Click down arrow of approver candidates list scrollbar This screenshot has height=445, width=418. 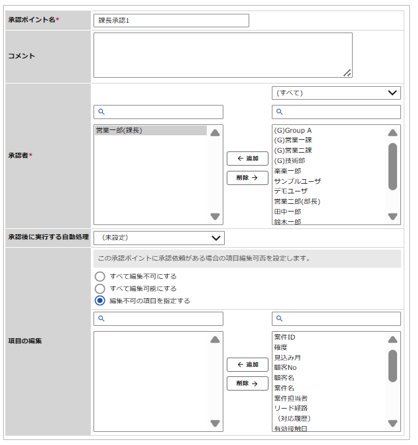pos(393,217)
